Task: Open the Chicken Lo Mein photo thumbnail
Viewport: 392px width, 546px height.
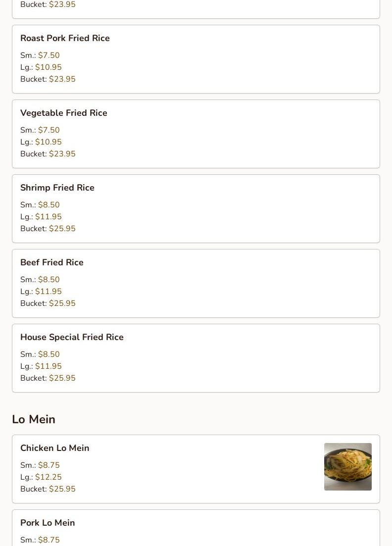Action: pos(348,467)
